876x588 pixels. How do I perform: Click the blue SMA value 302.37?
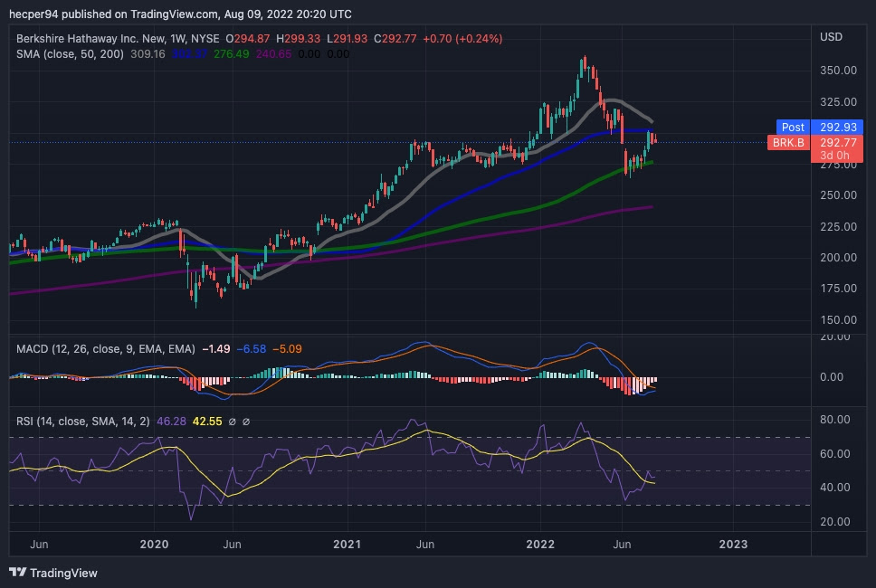coord(189,54)
